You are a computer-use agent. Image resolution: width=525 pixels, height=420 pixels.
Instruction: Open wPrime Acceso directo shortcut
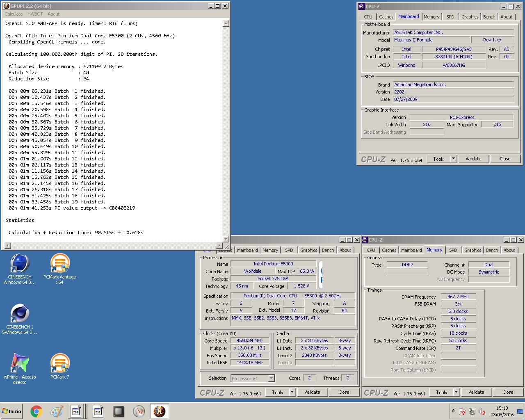(19, 369)
